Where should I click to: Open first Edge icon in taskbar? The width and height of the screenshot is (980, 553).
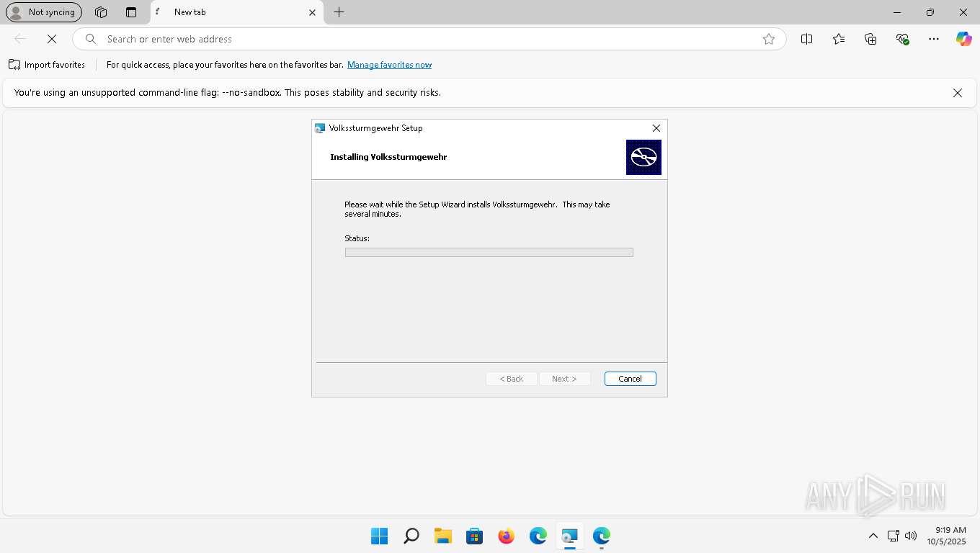tap(538, 536)
